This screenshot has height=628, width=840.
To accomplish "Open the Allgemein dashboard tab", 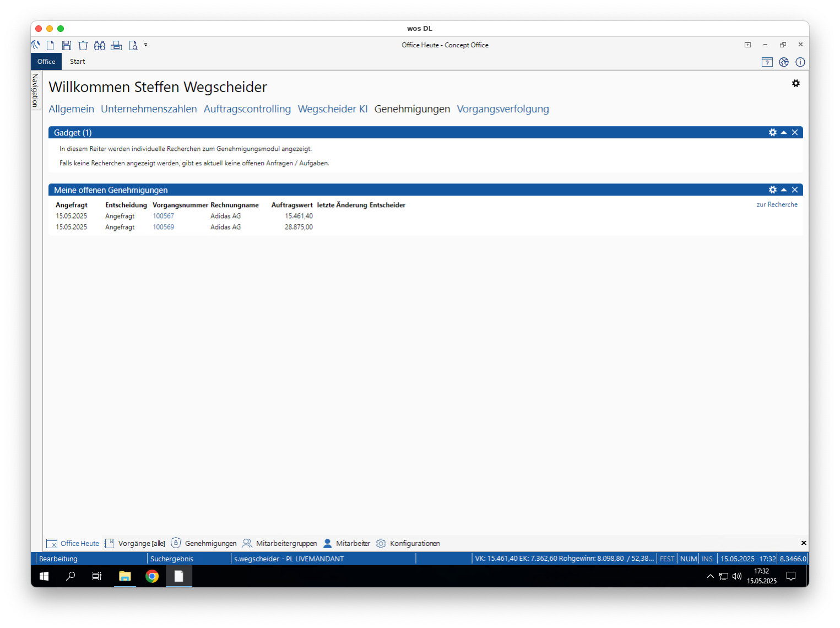I will point(71,109).
